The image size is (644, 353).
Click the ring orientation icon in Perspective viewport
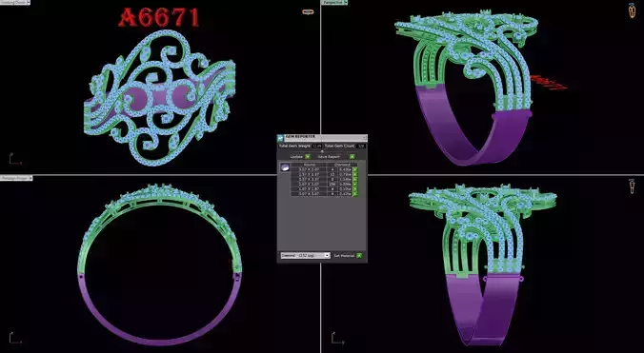coord(632,10)
